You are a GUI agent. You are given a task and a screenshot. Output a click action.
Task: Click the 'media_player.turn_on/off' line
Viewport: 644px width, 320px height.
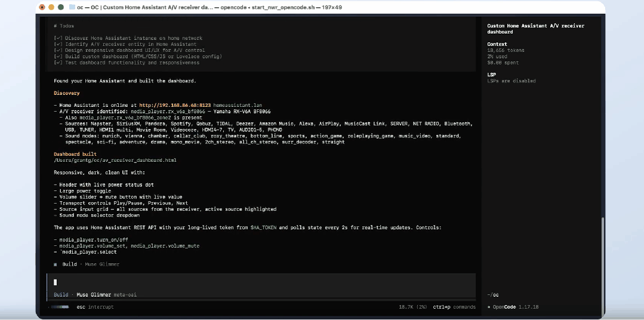pos(94,239)
